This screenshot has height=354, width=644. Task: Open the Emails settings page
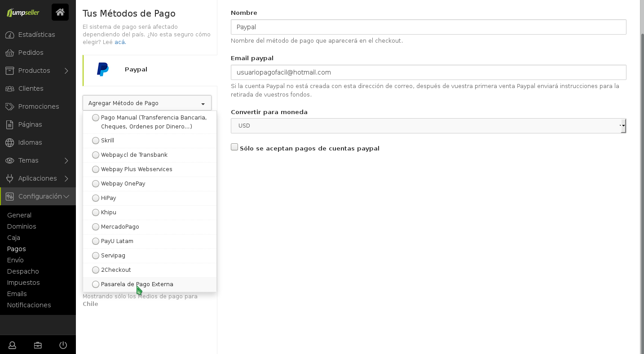pos(17,294)
